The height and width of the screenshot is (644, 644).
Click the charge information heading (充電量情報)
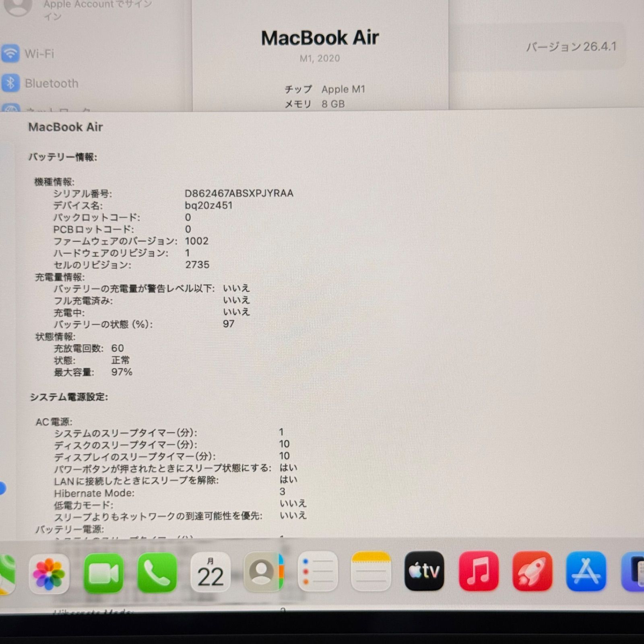point(60,277)
